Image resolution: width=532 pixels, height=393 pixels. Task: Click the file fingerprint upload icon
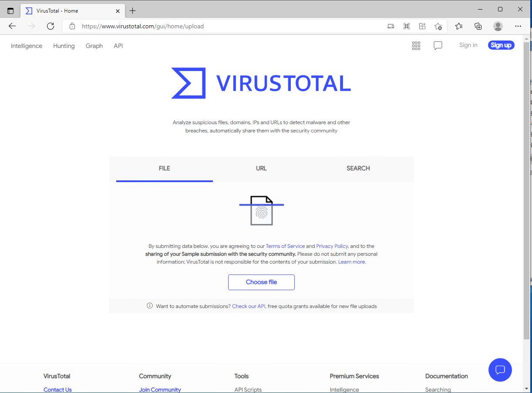click(262, 210)
